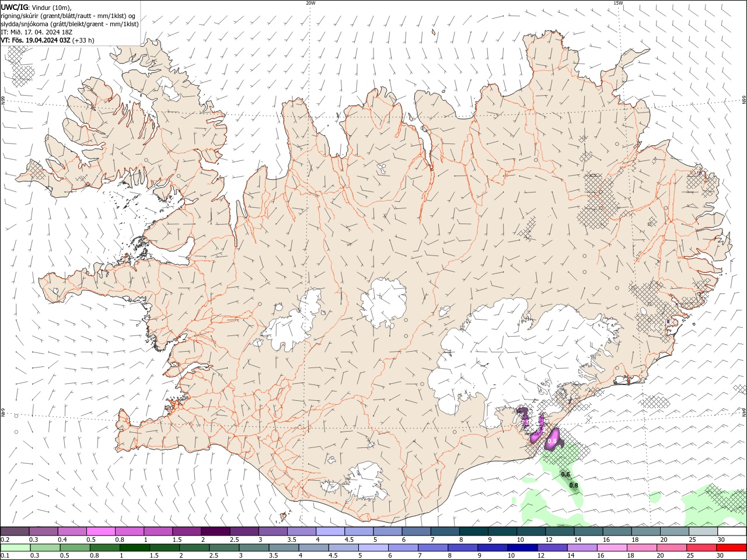Click the white 30 swatch in upper legend
The height and width of the screenshot is (560, 747).
coord(732,531)
